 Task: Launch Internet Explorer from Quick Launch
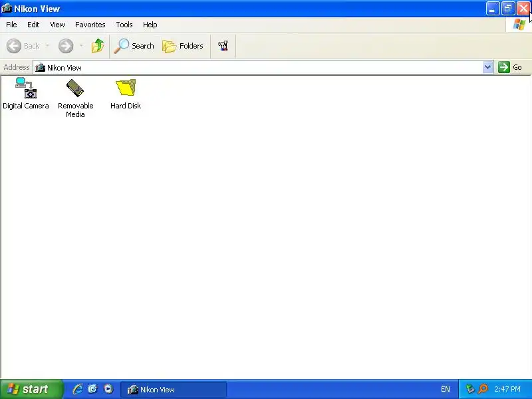(78, 389)
